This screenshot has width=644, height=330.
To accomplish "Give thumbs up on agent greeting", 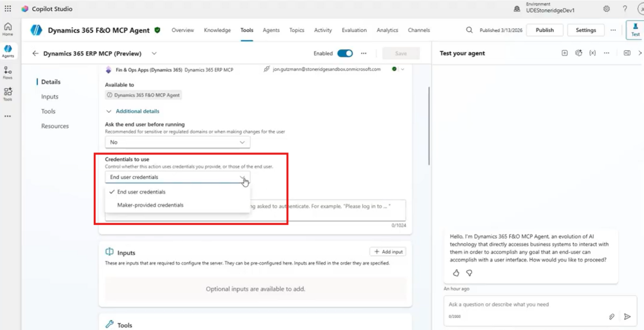I will click(456, 273).
